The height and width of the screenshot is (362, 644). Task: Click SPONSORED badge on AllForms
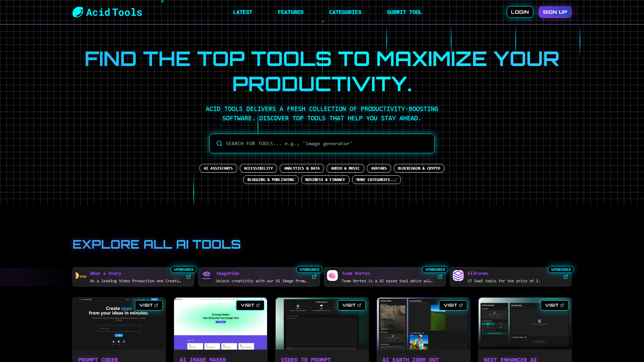click(x=561, y=269)
